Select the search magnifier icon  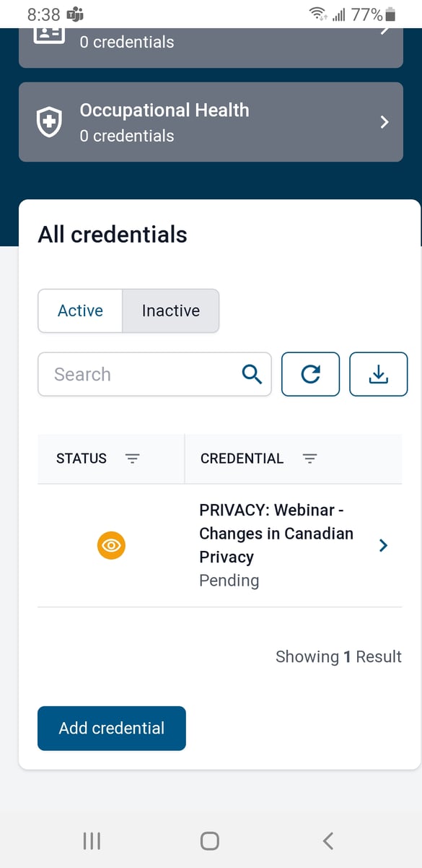tap(251, 374)
